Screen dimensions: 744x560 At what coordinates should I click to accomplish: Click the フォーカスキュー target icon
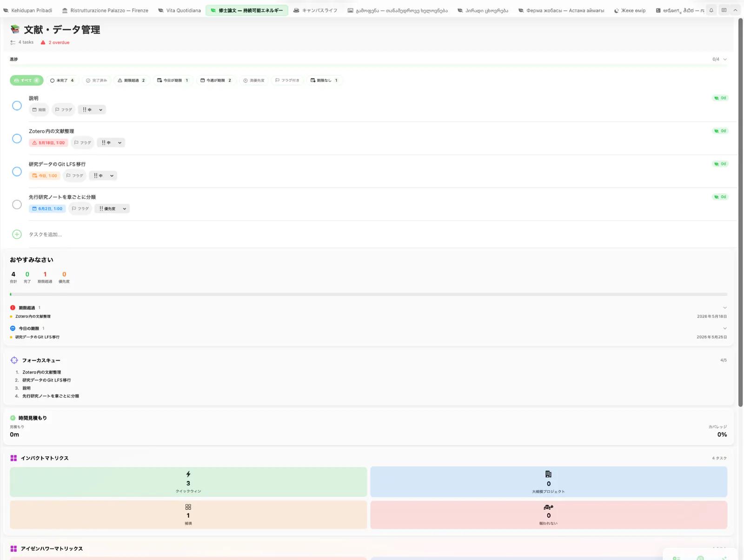(14, 360)
